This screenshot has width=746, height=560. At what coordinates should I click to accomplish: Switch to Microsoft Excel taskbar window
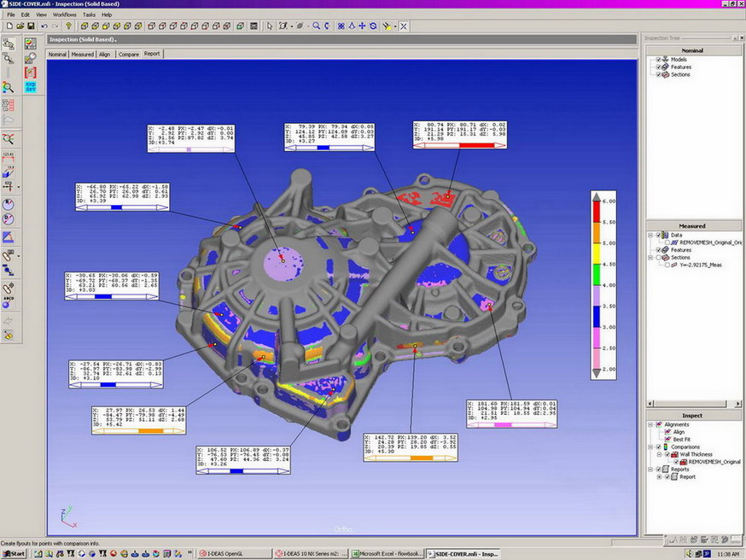pyautogui.click(x=387, y=554)
